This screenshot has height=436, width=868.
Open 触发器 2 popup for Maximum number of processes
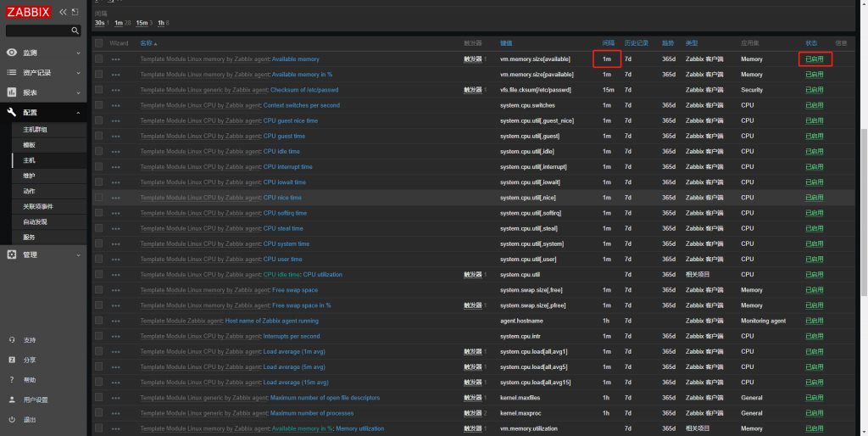pyautogui.click(x=473, y=413)
